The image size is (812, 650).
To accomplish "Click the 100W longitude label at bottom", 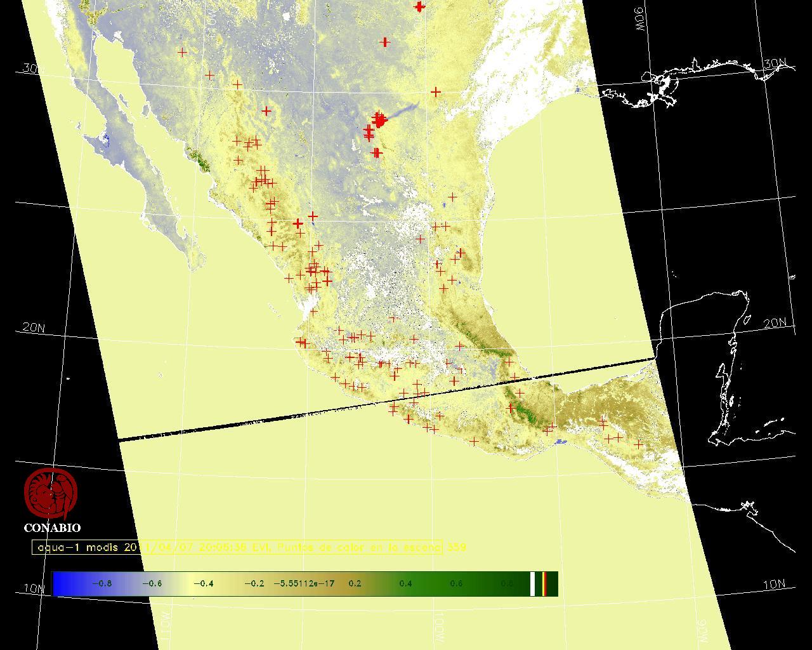I will click(440, 626).
